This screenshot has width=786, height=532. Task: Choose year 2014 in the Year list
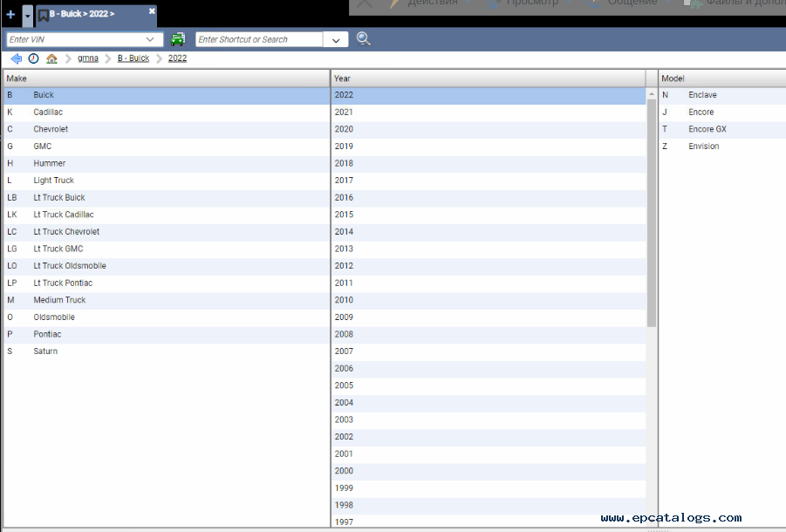click(489, 231)
